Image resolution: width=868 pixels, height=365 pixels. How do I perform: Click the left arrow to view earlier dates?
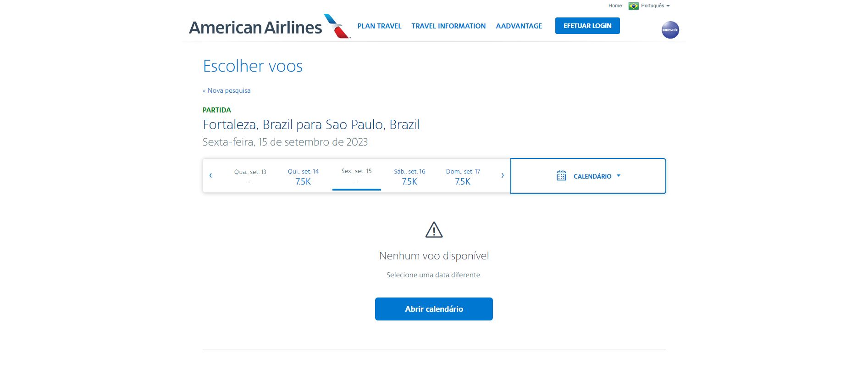point(211,175)
